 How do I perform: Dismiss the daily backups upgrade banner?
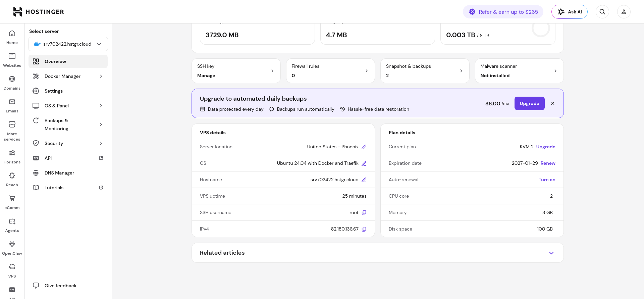click(553, 103)
